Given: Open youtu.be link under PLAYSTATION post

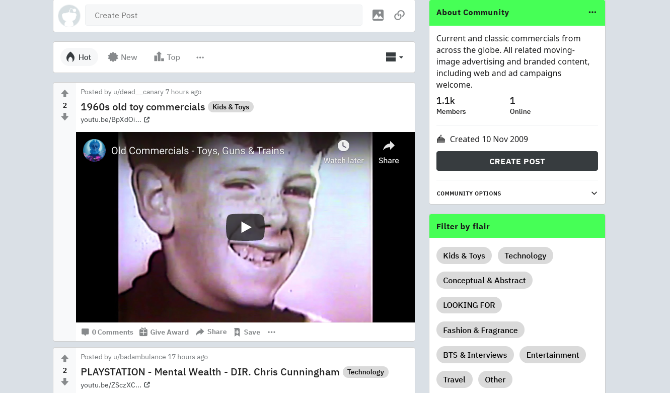Looking at the screenshot, I should [x=115, y=385].
